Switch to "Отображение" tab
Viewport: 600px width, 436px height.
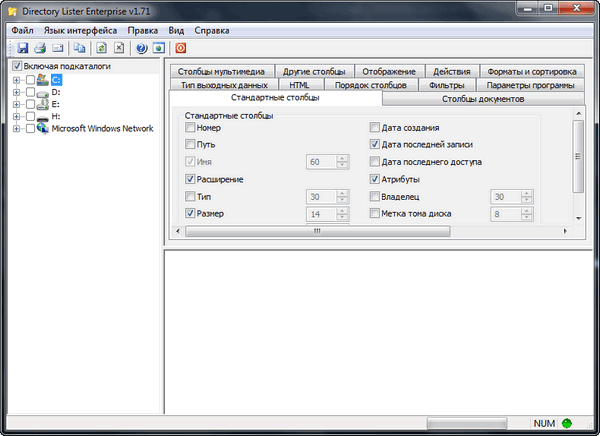pyautogui.click(x=389, y=72)
